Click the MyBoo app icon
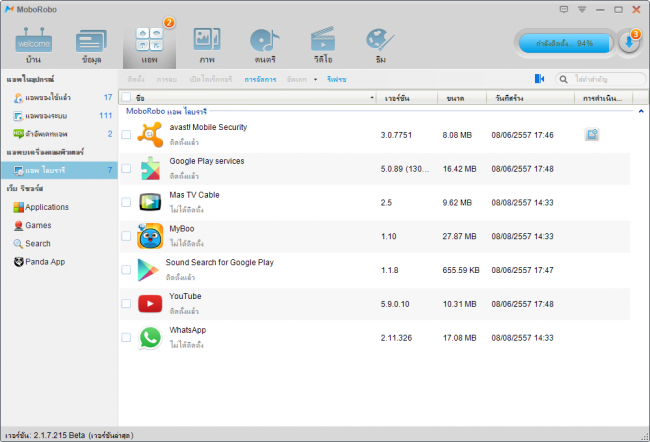Viewport: 650px width, 442px height. tap(150, 236)
